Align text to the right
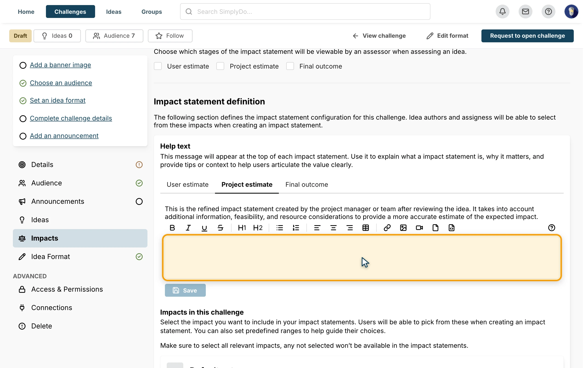 point(350,228)
